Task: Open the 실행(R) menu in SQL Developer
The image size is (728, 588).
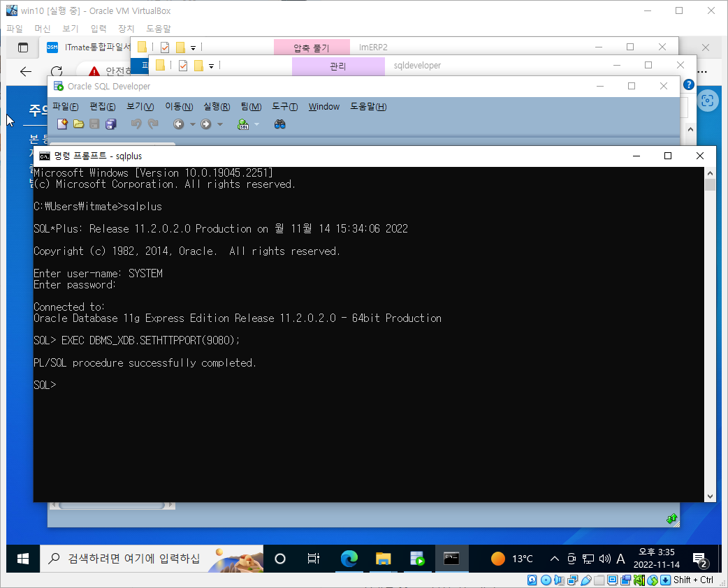Action: [x=217, y=107]
